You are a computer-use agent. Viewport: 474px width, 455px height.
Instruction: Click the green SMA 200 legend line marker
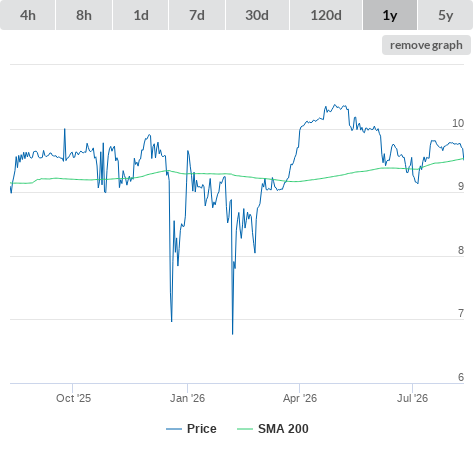coord(245,429)
